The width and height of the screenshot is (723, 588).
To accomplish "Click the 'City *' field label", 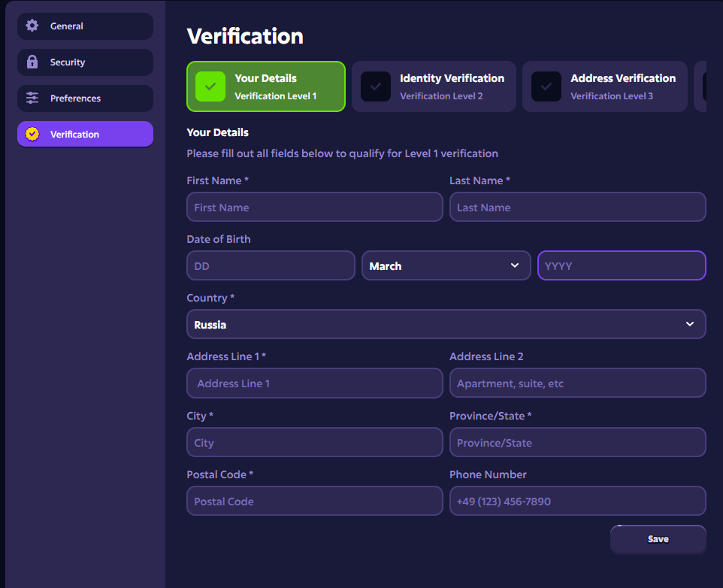I will tap(200, 416).
